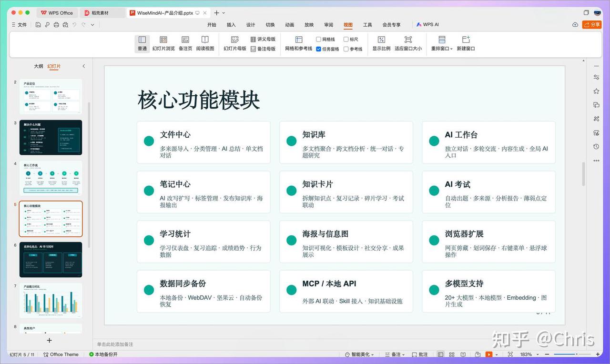Switch to the 大纲 outline tab
610x364 pixels.
(39, 66)
